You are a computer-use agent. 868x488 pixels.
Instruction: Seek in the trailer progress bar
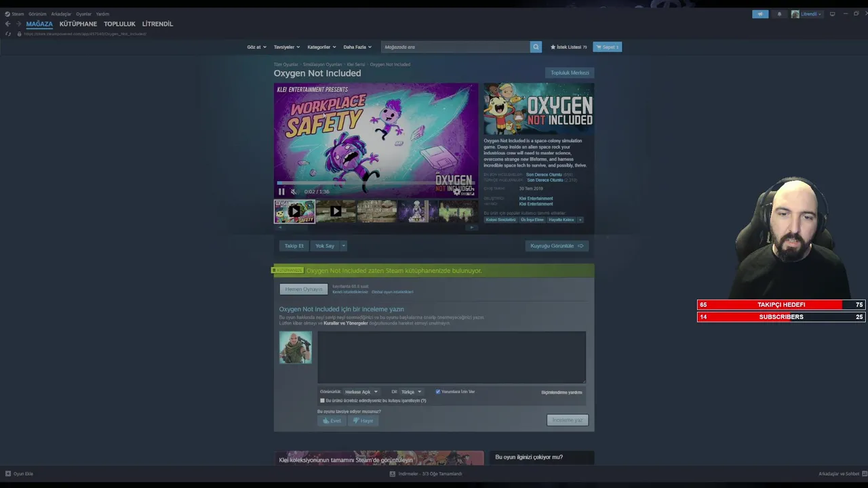(x=376, y=183)
